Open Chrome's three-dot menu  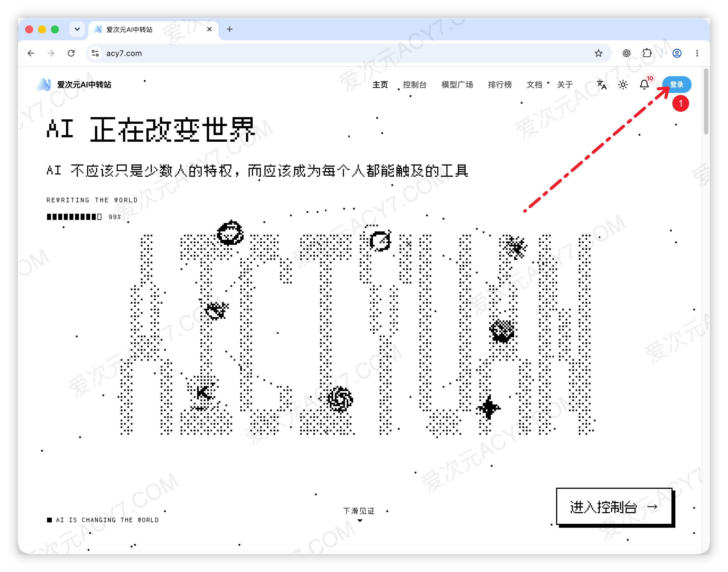(x=697, y=53)
